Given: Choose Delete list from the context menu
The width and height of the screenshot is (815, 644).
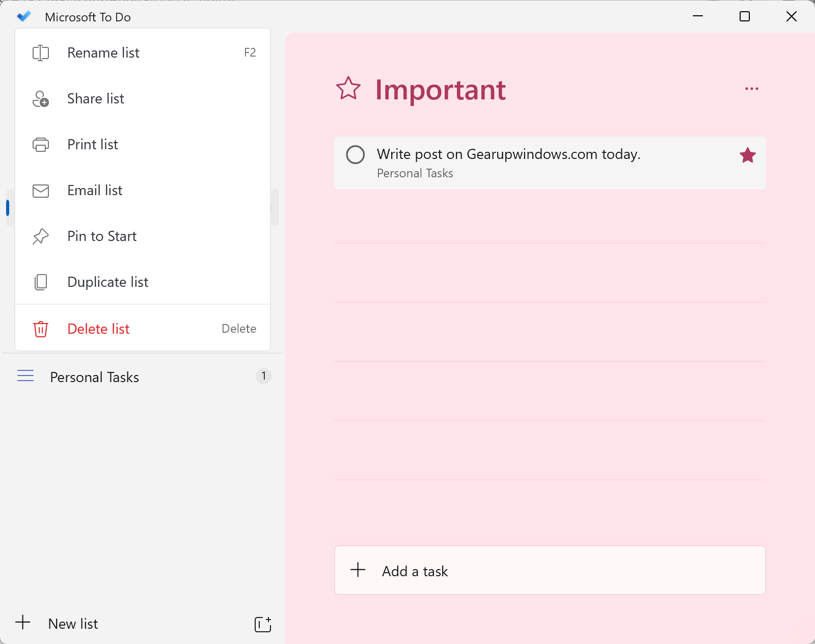Looking at the screenshot, I should pyautogui.click(x=143, y=329).
